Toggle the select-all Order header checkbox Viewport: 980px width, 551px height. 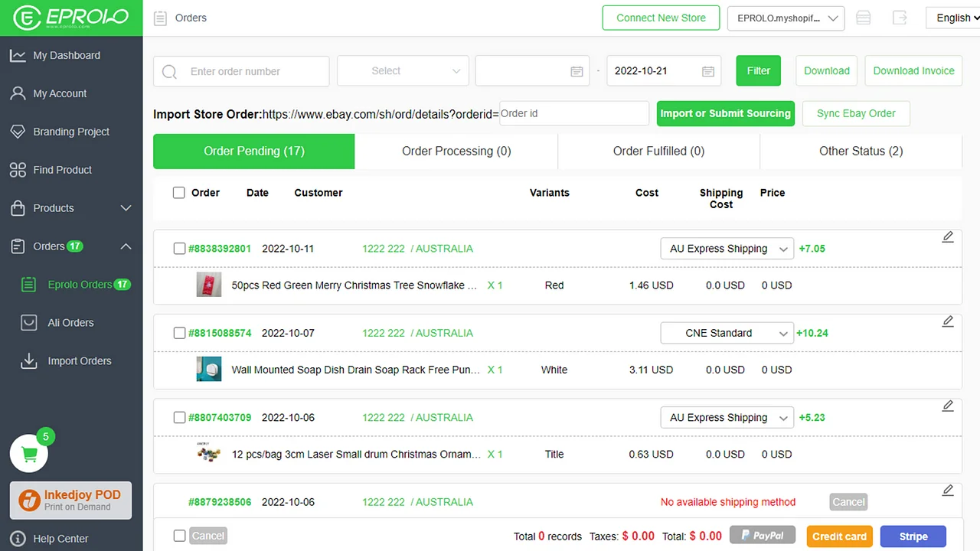[179, 193]
